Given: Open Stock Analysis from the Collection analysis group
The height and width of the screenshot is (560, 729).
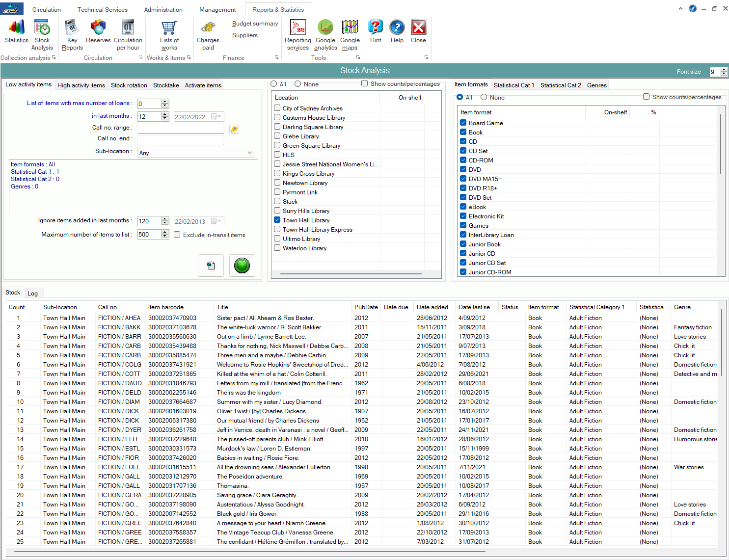Looking at the screenshot, I should click(x=42, y=33).
